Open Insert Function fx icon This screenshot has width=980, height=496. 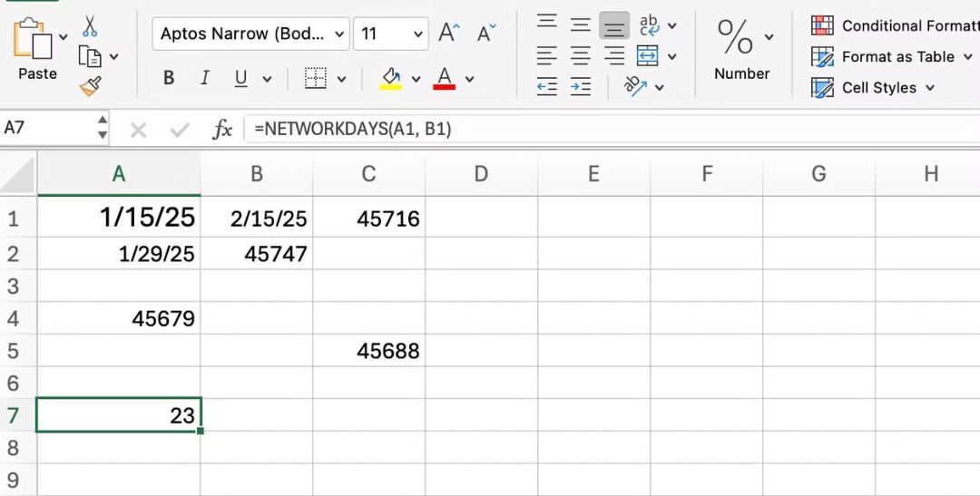tap(222, 130)
